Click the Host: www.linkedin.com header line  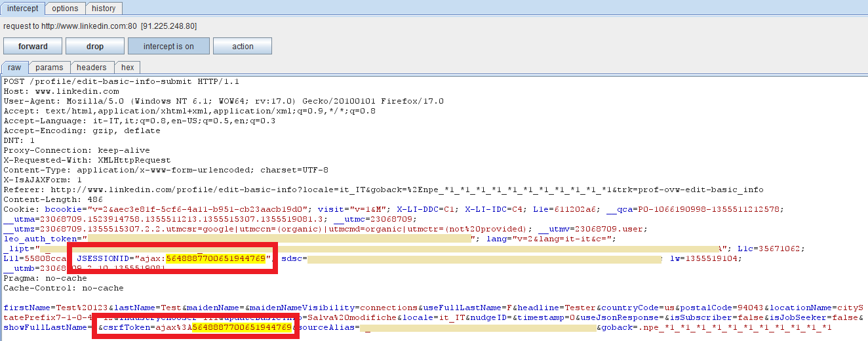click(62, 92)
